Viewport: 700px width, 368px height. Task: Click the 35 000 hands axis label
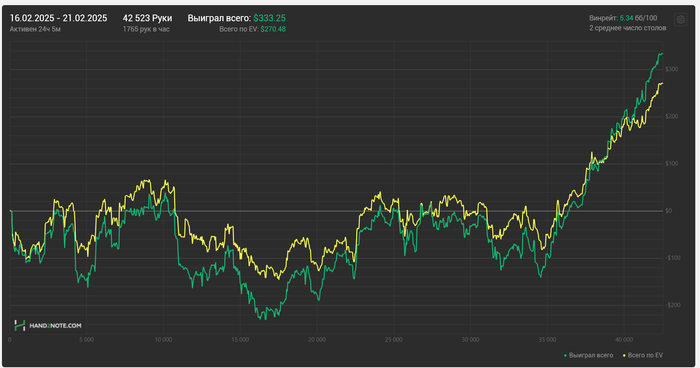pos(547,340)
